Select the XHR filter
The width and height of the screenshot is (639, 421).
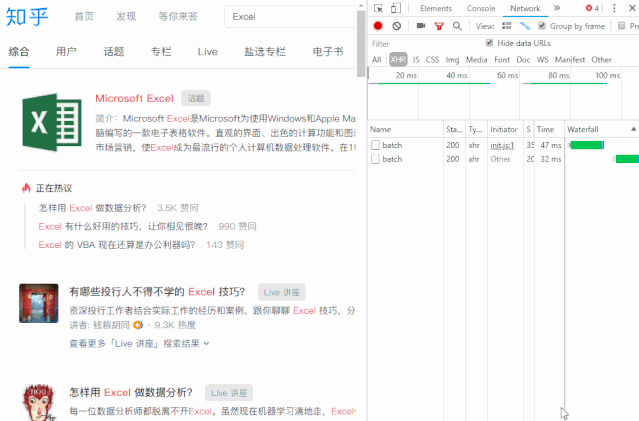click(398, 60)
